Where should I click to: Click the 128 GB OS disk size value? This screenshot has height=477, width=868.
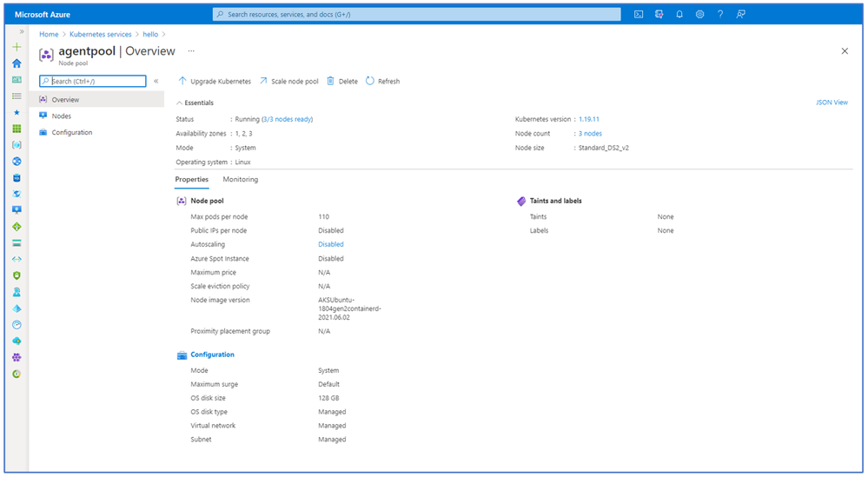click(328, 398)
